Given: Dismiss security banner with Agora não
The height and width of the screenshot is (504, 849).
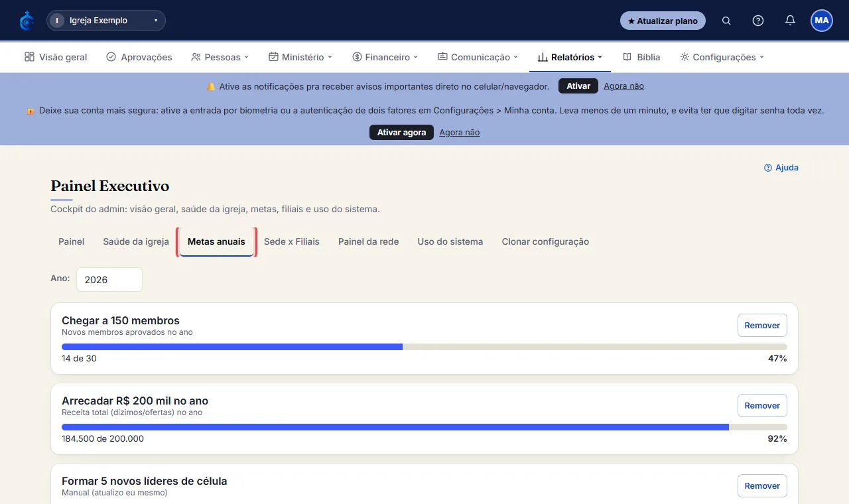Looking at the screenshot, I should tap(459, 133).
